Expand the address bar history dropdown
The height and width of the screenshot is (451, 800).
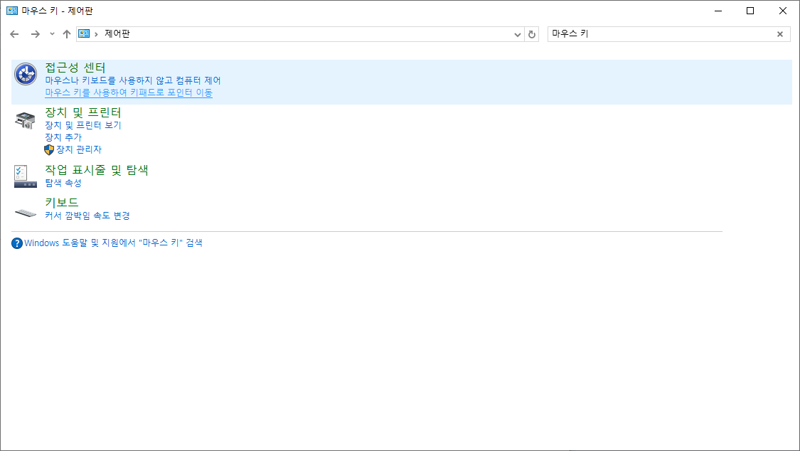click(x=517, y=34)
